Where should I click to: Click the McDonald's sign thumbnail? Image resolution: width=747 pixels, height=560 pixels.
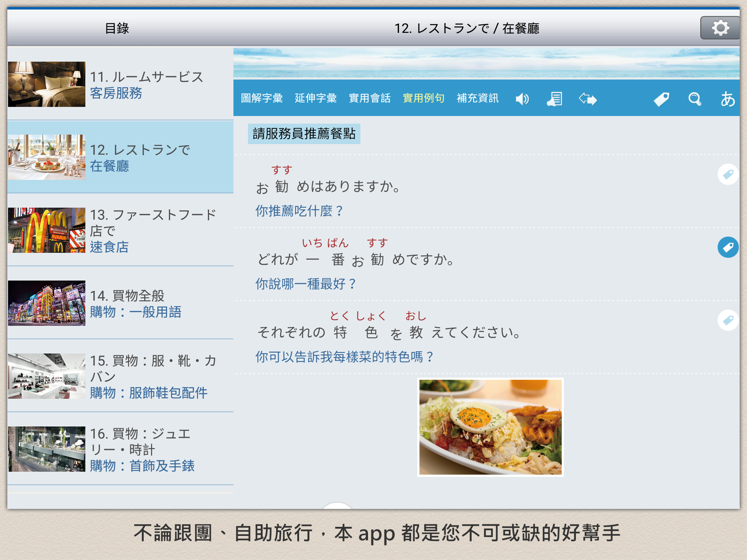[x=47, y=230]
